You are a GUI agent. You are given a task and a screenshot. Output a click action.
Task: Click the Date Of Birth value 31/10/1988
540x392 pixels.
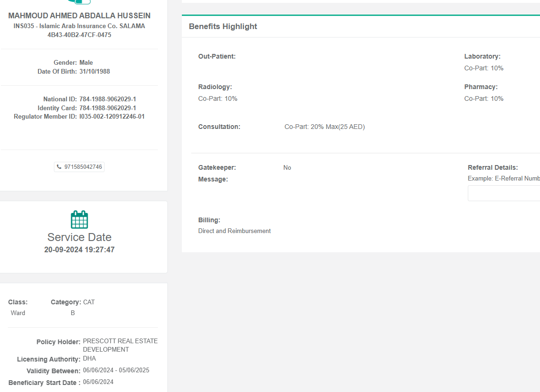[95, 72]
